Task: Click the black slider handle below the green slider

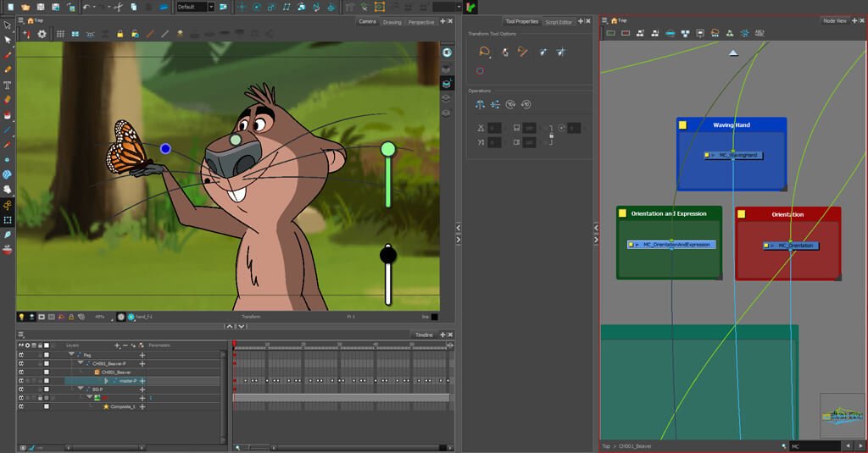Action: tap(388, 255)
